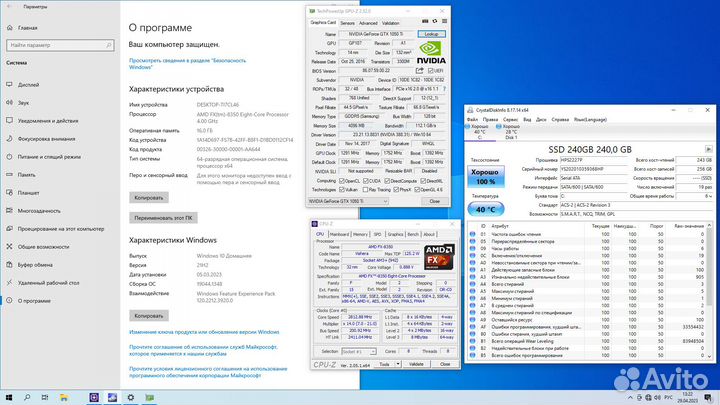Click Переименовать этот ПК button
Image resolution: width=720 pixels, height=405 pixels.
[x=163, y=218]
